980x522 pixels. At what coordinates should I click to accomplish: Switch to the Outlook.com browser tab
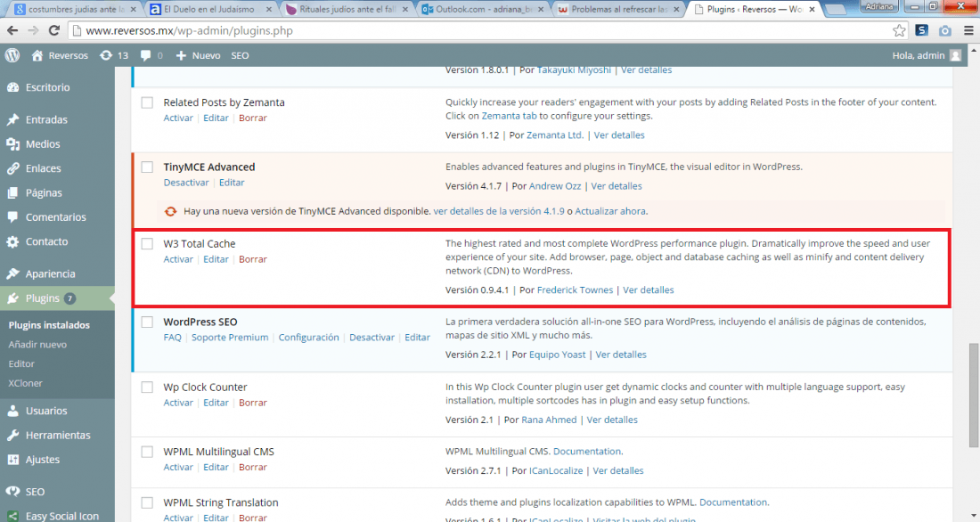480,10
